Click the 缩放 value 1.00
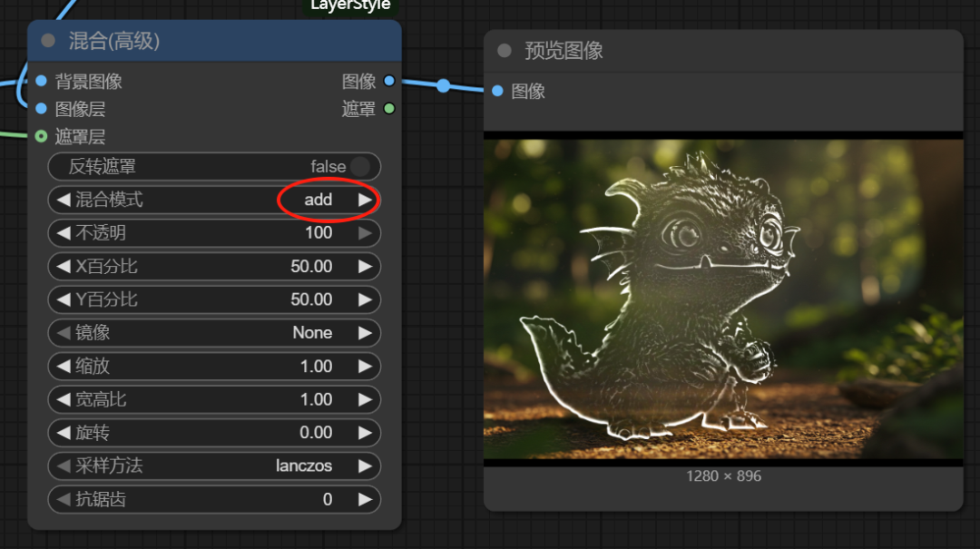This screenshot has height=549, width=980. 317,366
